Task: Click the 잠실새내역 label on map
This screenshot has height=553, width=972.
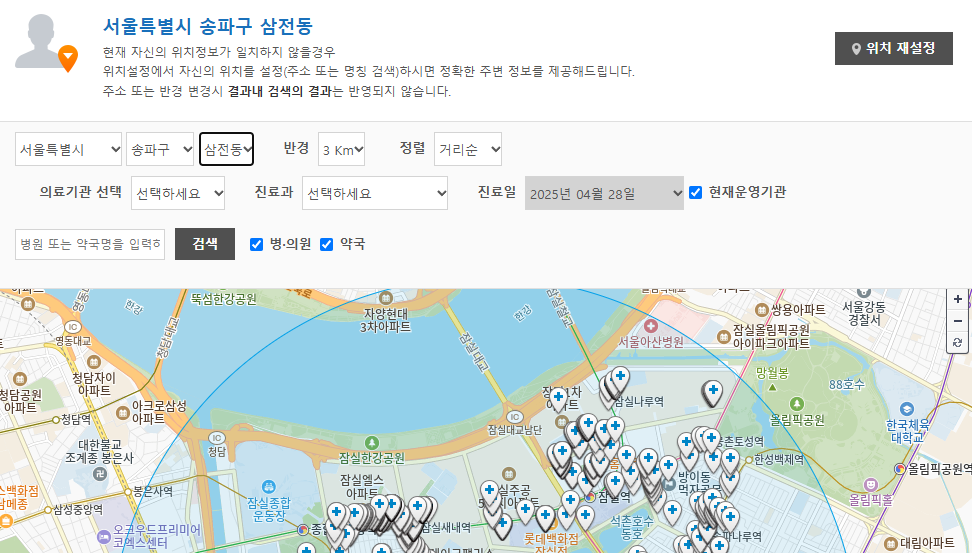Action: tap(446, 528)
